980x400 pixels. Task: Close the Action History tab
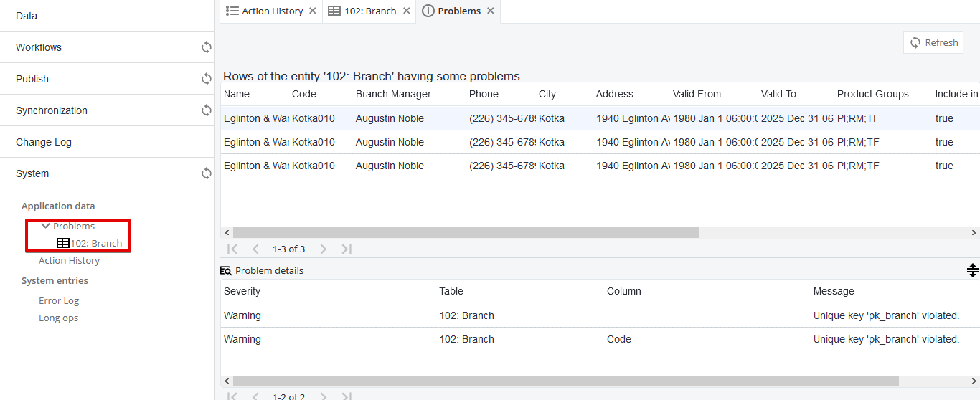pyautogui.click(x=312, y=11)
